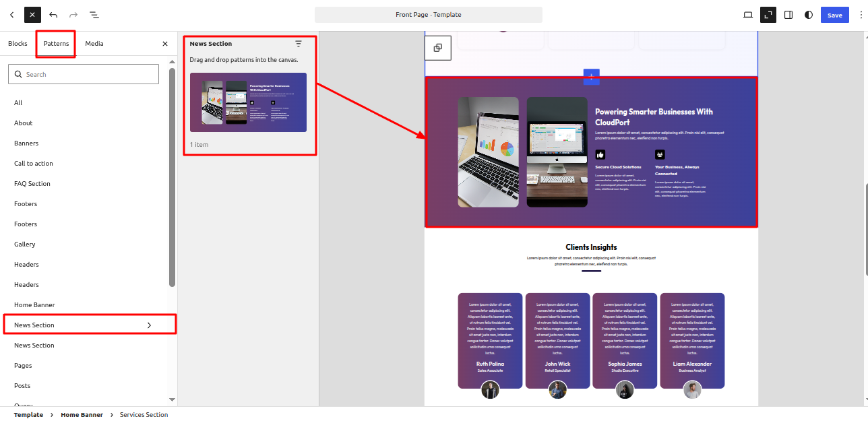Toggle the zoom out mode button
Viewport: 868px width, 423px height.
[768, 15]
